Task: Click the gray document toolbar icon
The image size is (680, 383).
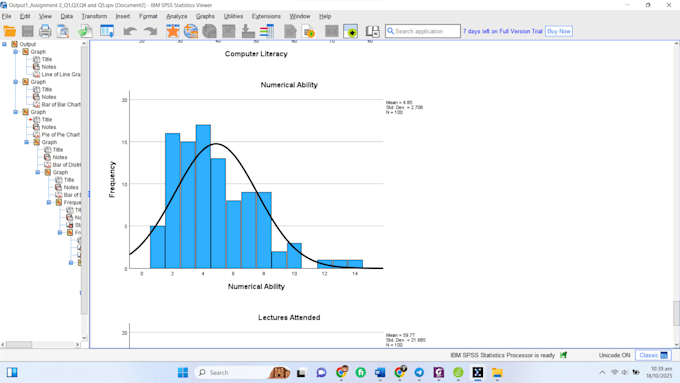Action: pos(290,31)
